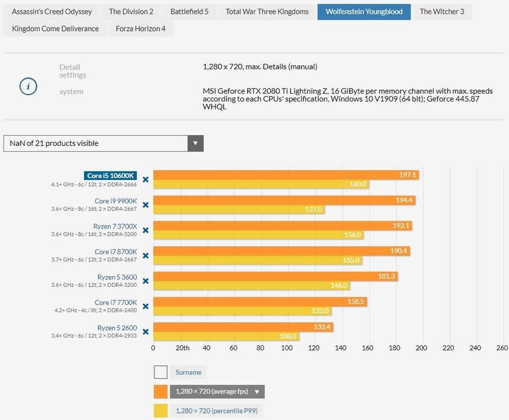
Task: Click the X icon beside Ryzen 5 2600
Action: point(146,332)
